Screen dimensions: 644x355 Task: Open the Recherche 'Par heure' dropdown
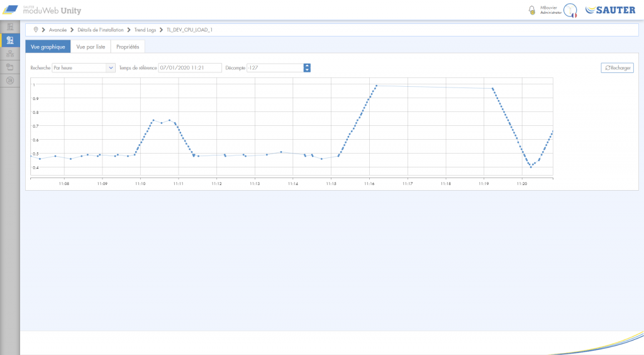click(84, 68)
